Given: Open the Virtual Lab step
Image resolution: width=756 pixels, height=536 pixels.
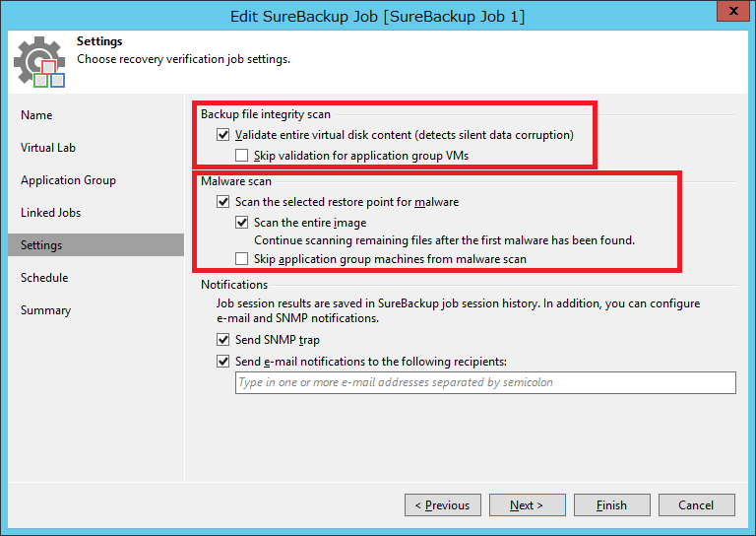Looking at the screenshot, I should [x=48, y=148].
